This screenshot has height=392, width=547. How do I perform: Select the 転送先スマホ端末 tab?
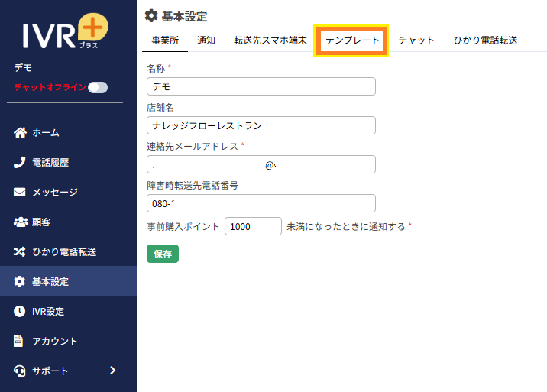tap(270, 40)
